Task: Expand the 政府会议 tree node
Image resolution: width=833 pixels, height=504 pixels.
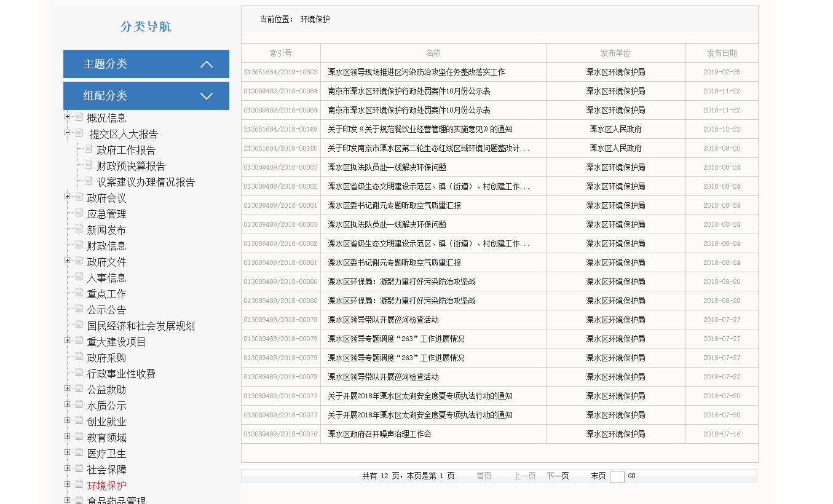Action: tap(68, 197)
